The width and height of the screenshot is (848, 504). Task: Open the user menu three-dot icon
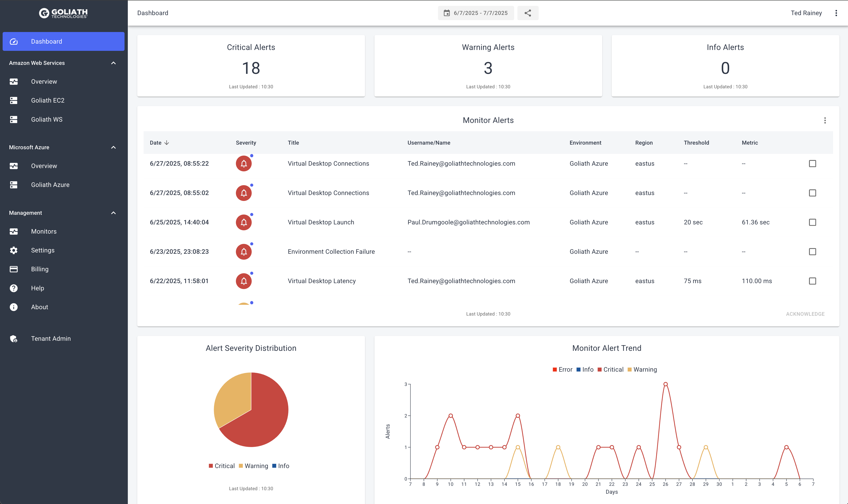click(x=836, y=13)
